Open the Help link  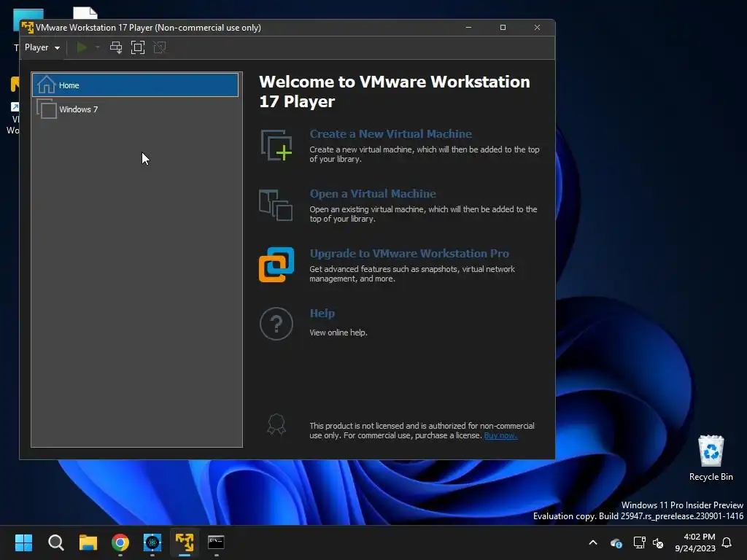coord(322,314)
